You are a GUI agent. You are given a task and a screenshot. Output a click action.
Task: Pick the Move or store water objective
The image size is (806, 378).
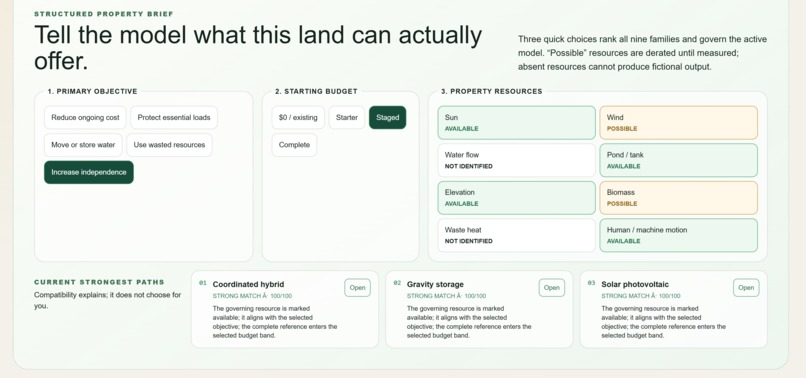tap(83, 145)
